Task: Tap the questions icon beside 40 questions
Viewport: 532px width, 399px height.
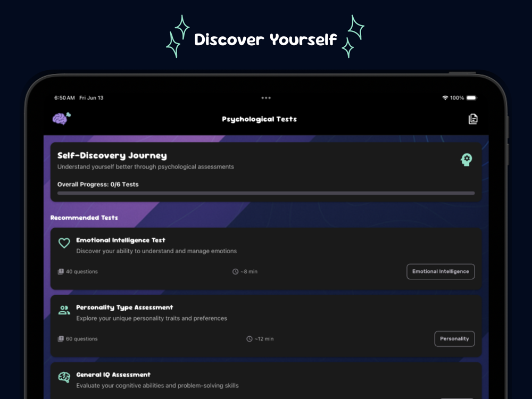Action: point(61,271)
